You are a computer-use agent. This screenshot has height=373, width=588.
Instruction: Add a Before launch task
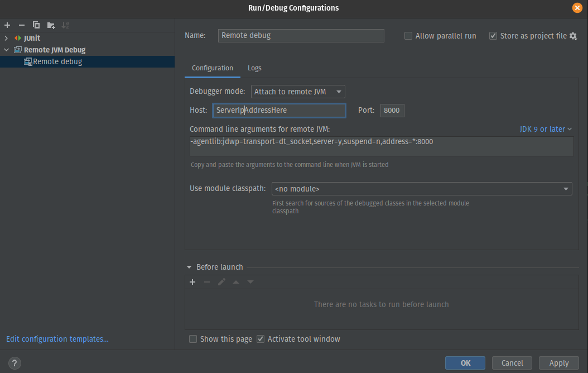pos(192,282)
